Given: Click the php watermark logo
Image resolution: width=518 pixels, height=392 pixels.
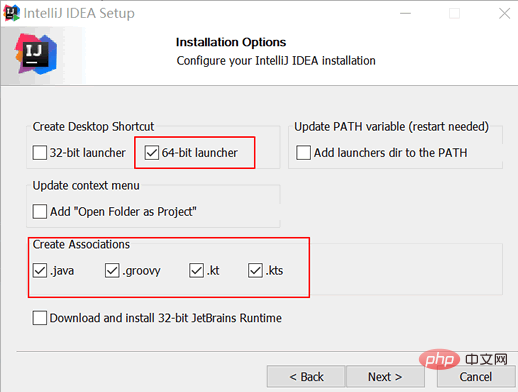Looking at the screenshot, I should (440, 359).
